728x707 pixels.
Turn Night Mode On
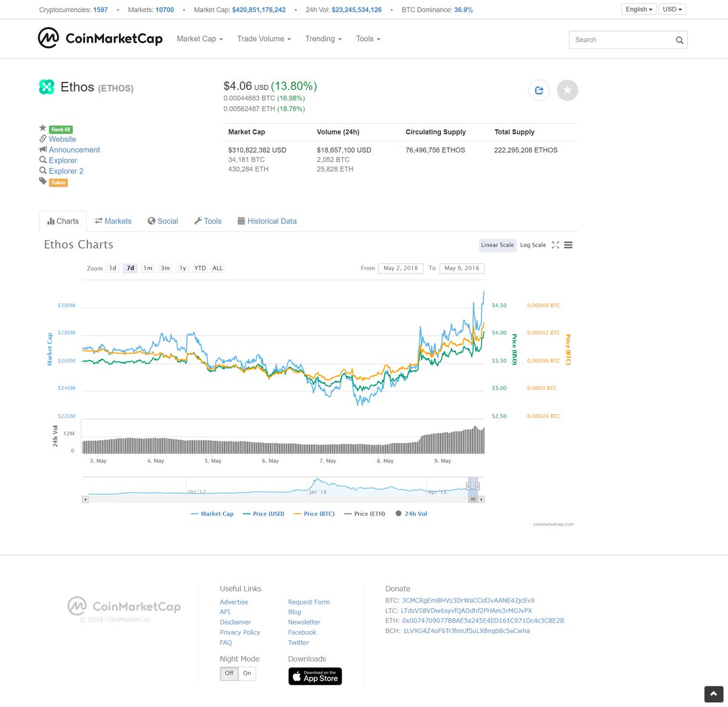point(247,673)
